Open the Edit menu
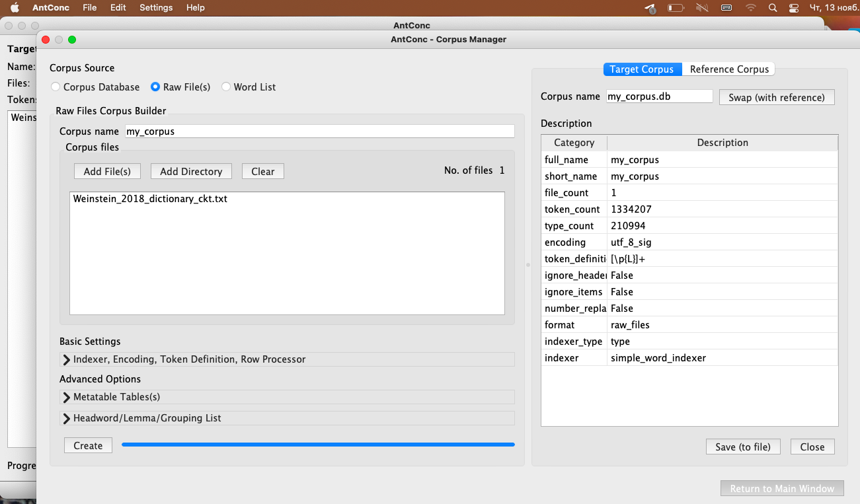 pyautogui.click(x=118, y=8)
